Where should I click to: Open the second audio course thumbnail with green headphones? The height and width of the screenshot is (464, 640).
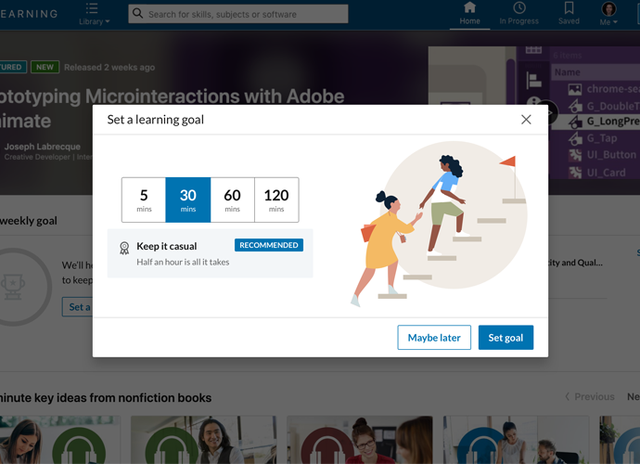click(204, 440)
